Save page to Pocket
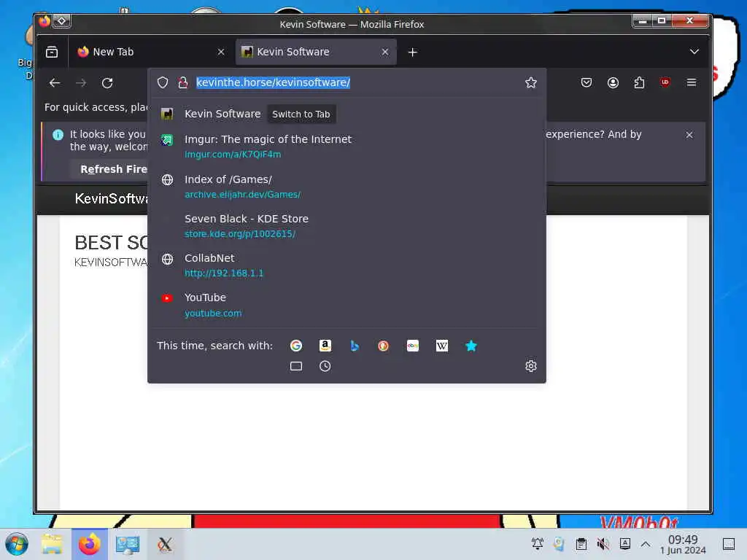 (x=587, y=82)
